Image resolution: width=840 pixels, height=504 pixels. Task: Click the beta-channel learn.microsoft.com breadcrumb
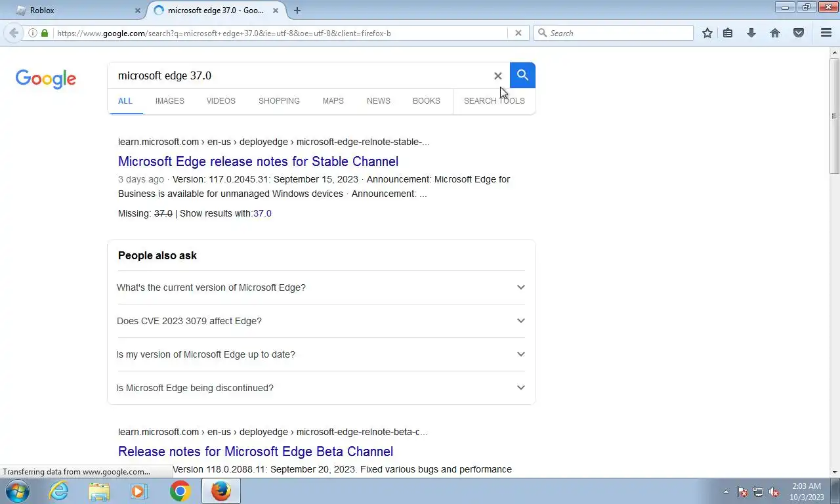pos(273,432)
